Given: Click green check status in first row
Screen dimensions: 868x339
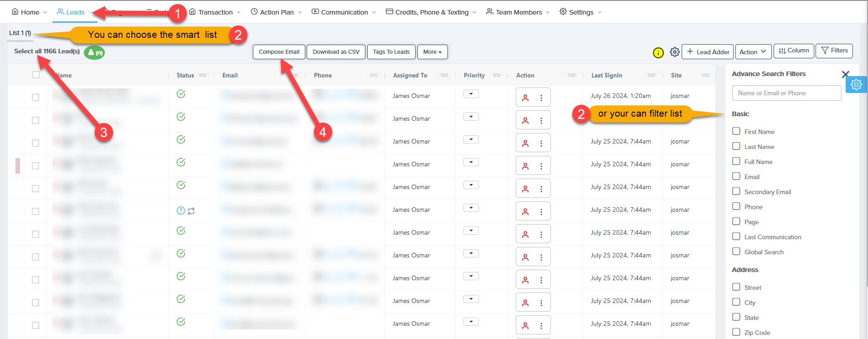Looking at the screenshot, I should coord(181,94).
